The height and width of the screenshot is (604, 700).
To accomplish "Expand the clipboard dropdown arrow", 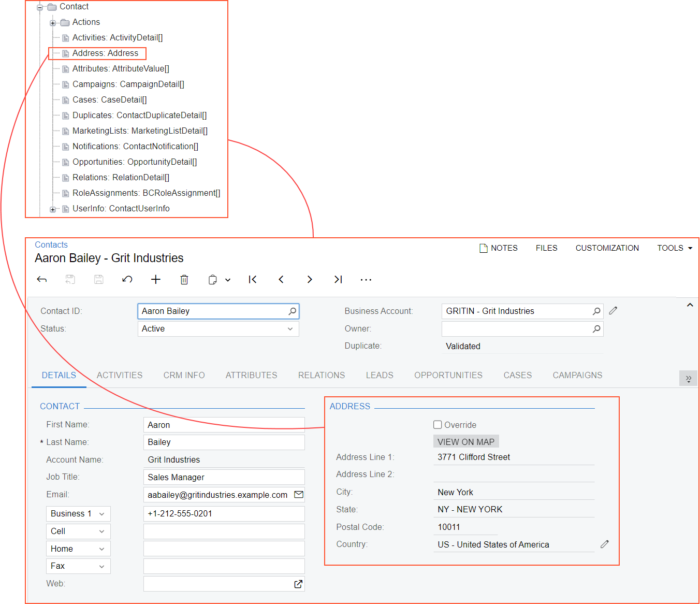I will click(228, 280).
